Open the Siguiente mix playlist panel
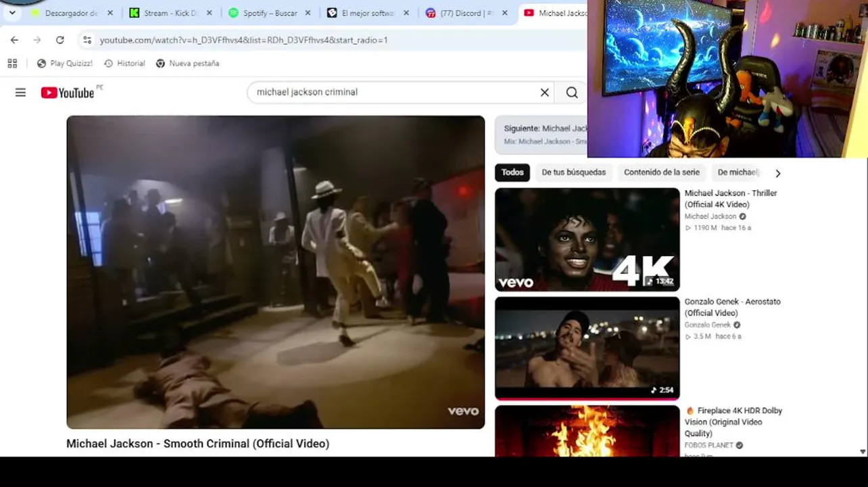This screenshot has height=487, width=868. pyautogui.click(x=541, y=135)
